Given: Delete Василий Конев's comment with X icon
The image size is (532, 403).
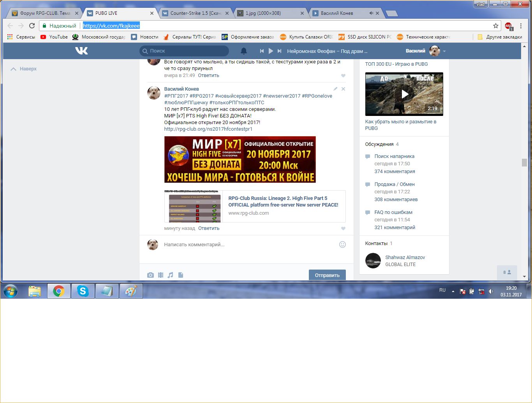Looking at the screenshot, I should click(343, 89).
